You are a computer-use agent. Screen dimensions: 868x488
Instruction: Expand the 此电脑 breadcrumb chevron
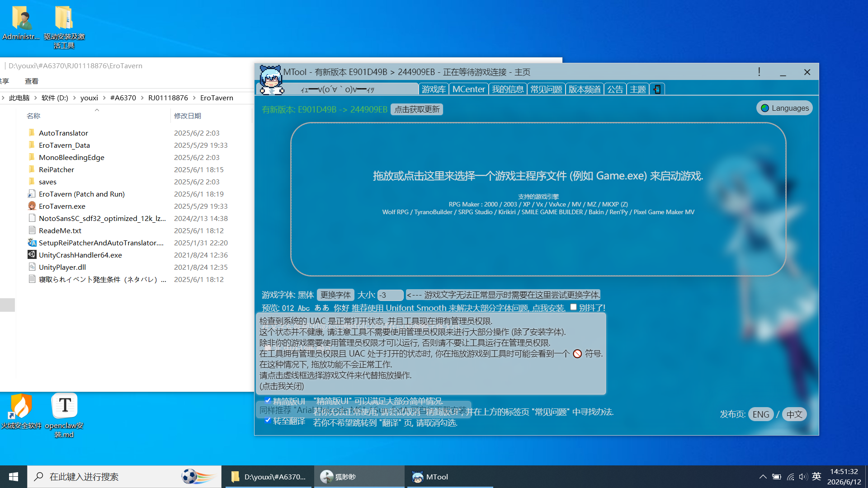pos(35,98)
